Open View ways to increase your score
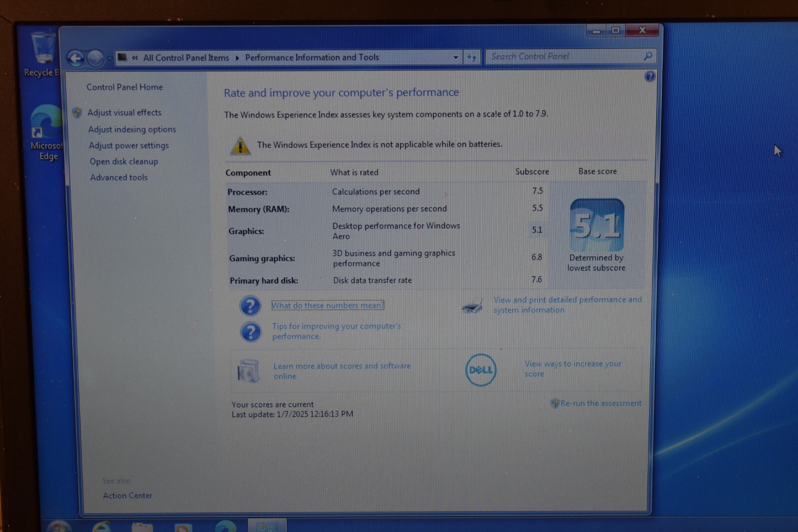 tap(573, 369)
